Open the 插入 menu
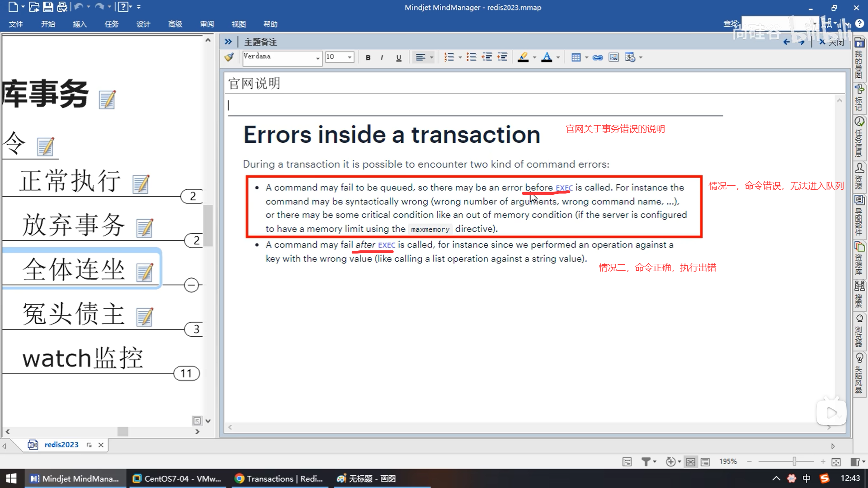 pyautogui.click(x=80, y=24)
